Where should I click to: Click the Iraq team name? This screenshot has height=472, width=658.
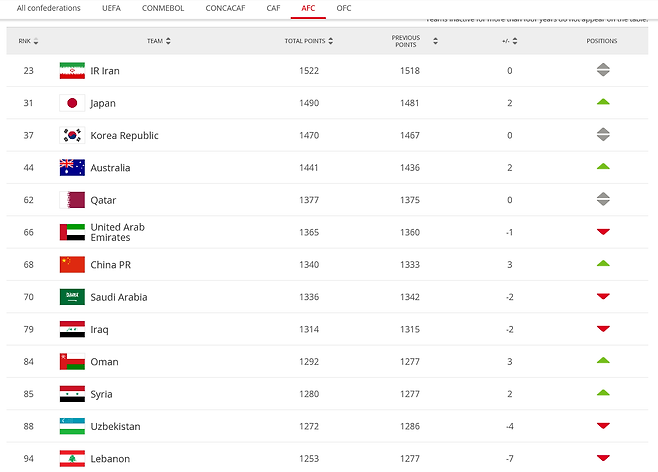(x=99, y=329)
